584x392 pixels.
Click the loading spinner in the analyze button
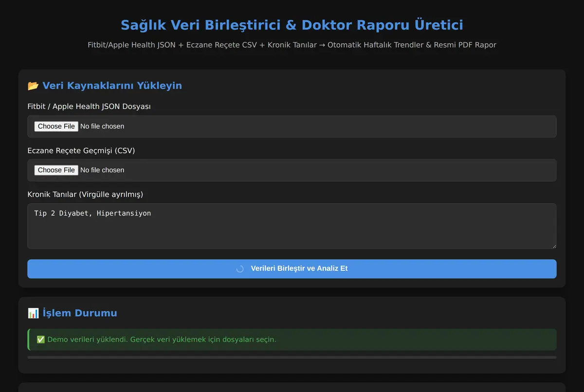(240, 269)
